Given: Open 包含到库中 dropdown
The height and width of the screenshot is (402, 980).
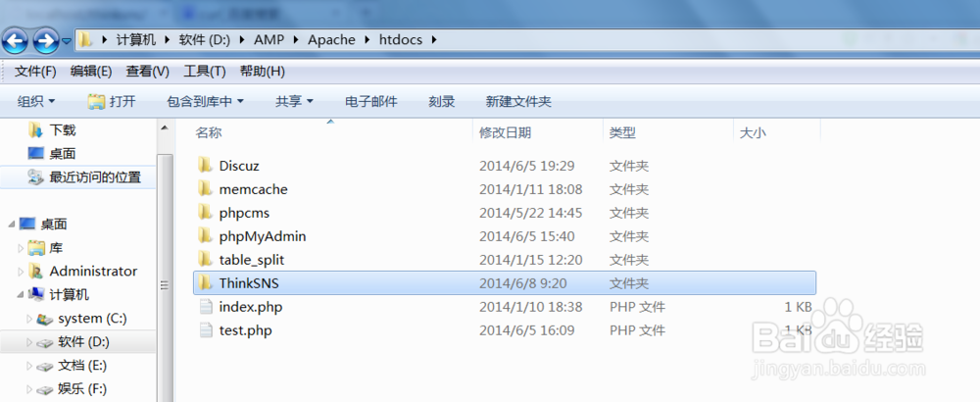Looking at the screenshot, I should 205,101.
